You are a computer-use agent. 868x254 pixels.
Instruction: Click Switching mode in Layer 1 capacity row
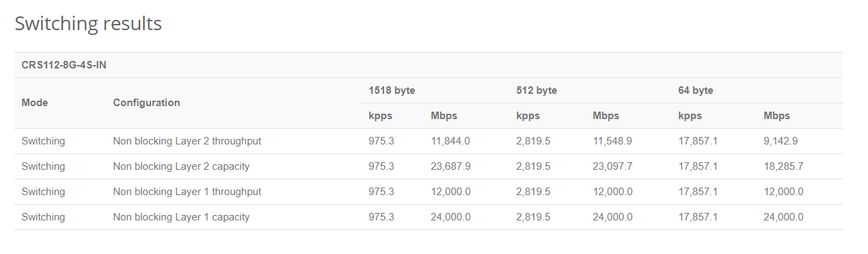(43, 217)
